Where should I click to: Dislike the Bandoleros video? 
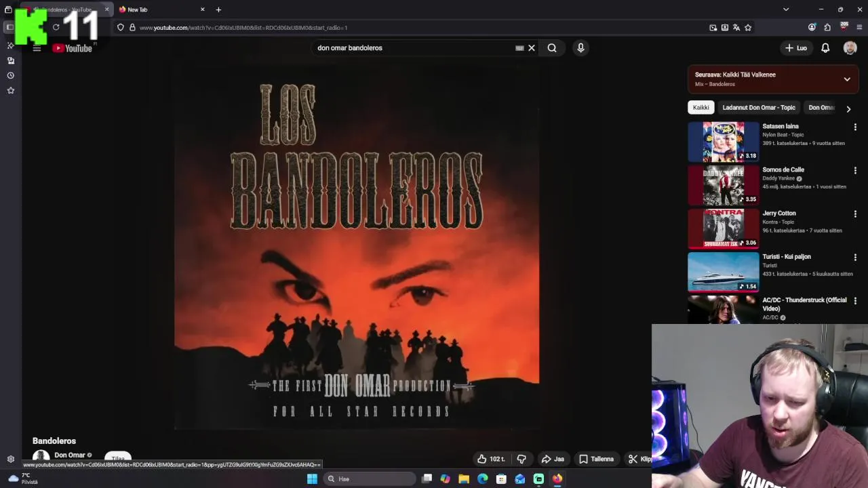pyautogui.click(x=521, y=459)
